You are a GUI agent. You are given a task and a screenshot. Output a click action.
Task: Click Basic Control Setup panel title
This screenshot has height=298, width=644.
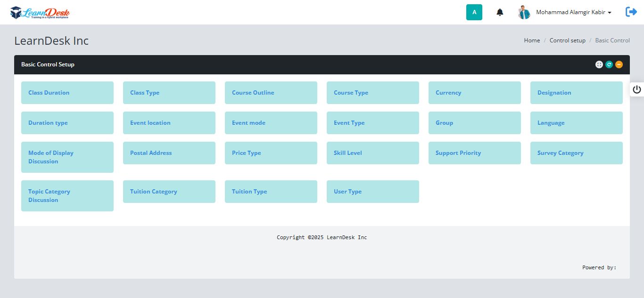point(48,64)
